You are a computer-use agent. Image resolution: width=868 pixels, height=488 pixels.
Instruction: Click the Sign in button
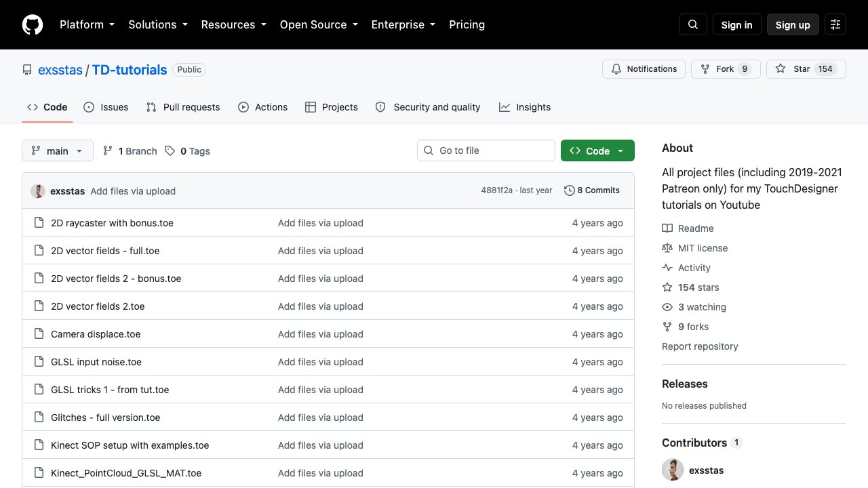click(x=737, y=24)
